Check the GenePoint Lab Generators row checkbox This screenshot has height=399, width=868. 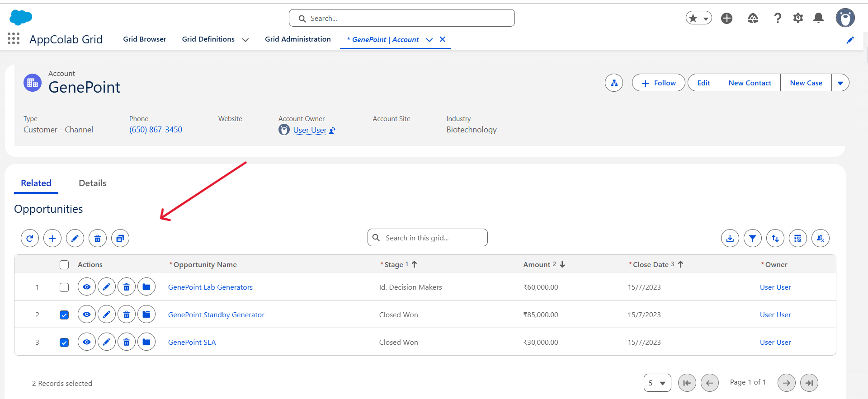tap(64, 287)
